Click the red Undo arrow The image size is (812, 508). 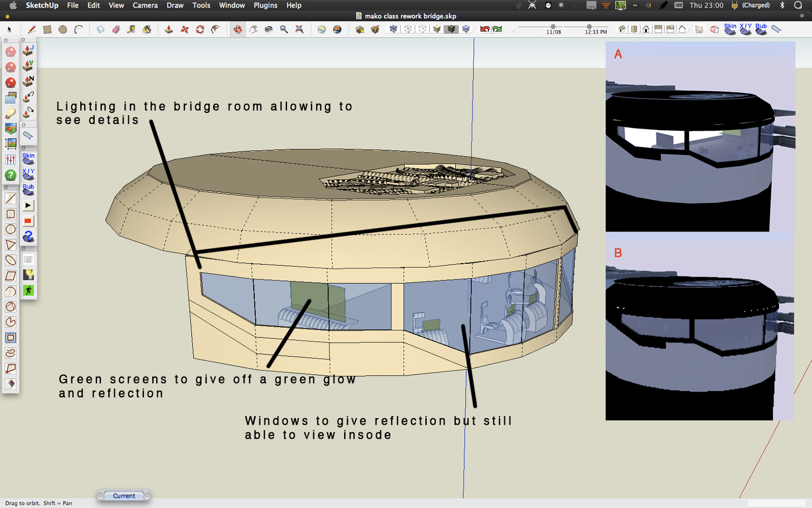click(x=485, y=29)
